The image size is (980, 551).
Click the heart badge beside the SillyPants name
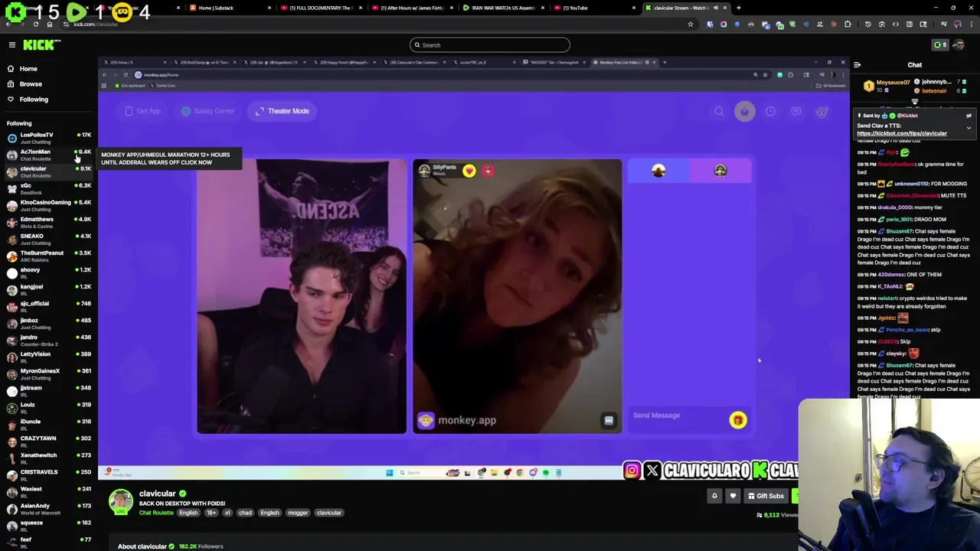coord(469,171)
